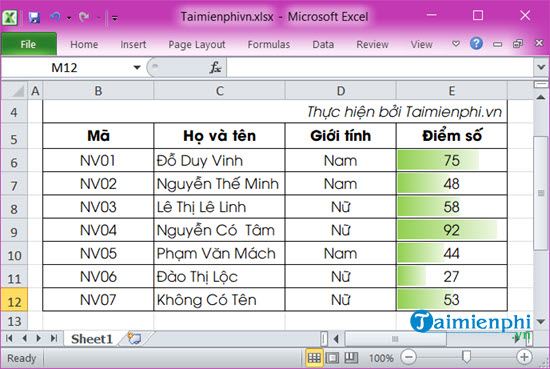This screenshot has height=369, width=550.
Task: Switch to the Insert ribbon tab
Action: pos(133,44)
